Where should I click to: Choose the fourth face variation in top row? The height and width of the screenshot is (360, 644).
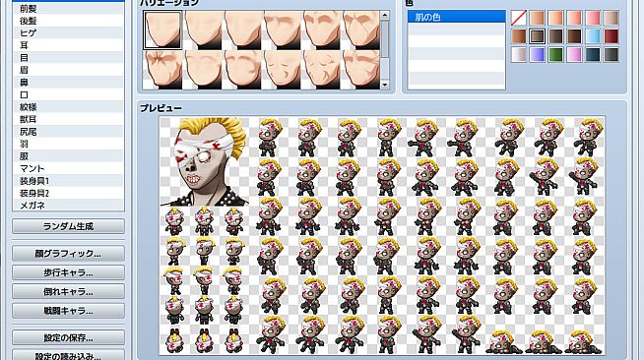pos(282,30)
